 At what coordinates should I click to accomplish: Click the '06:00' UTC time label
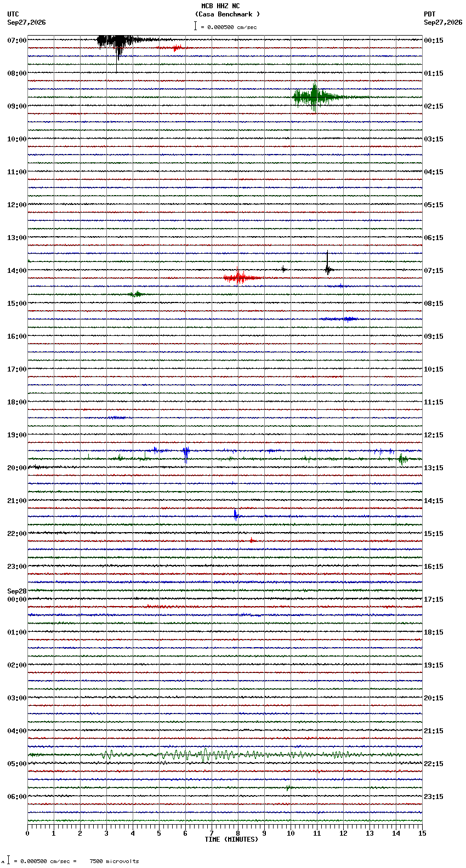17,797
